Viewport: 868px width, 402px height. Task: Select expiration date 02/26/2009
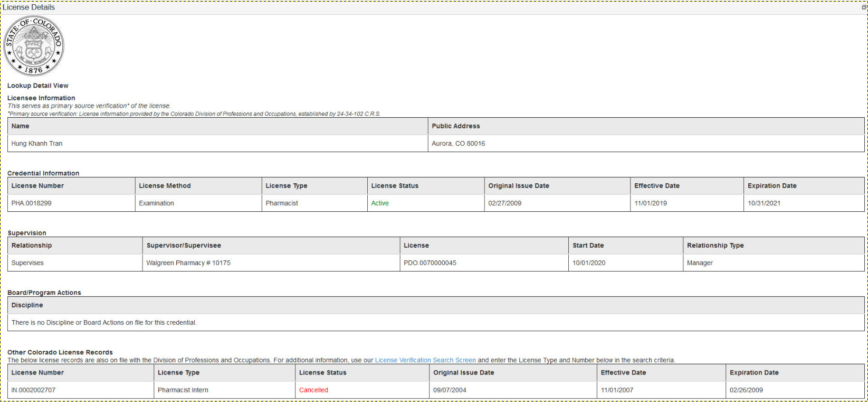746,390
